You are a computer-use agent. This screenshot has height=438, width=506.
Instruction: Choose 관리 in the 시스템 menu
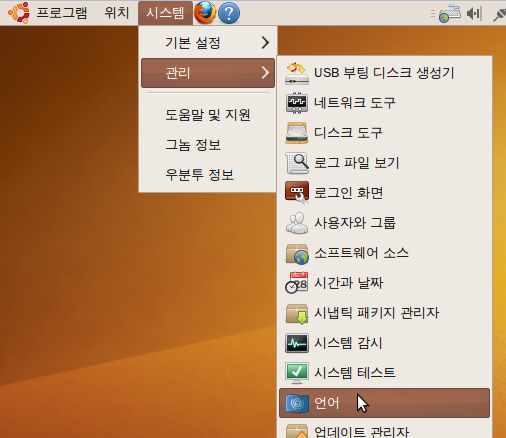coord(208,73)
